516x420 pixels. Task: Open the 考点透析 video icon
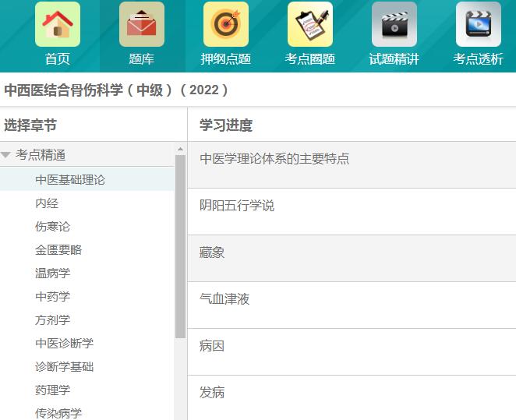click(479, 24)
